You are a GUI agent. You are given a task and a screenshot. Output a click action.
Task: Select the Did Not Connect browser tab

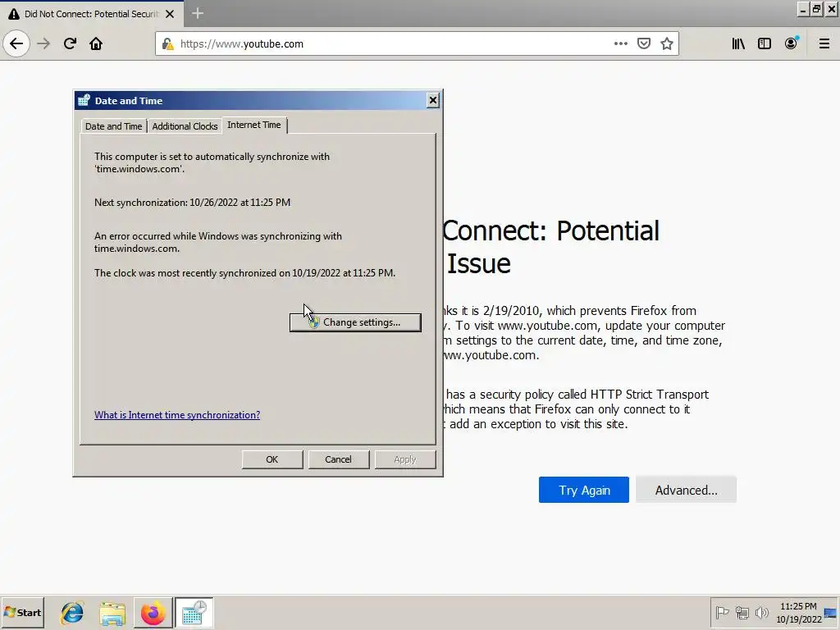pyautogui.click(x=91, y=14)
